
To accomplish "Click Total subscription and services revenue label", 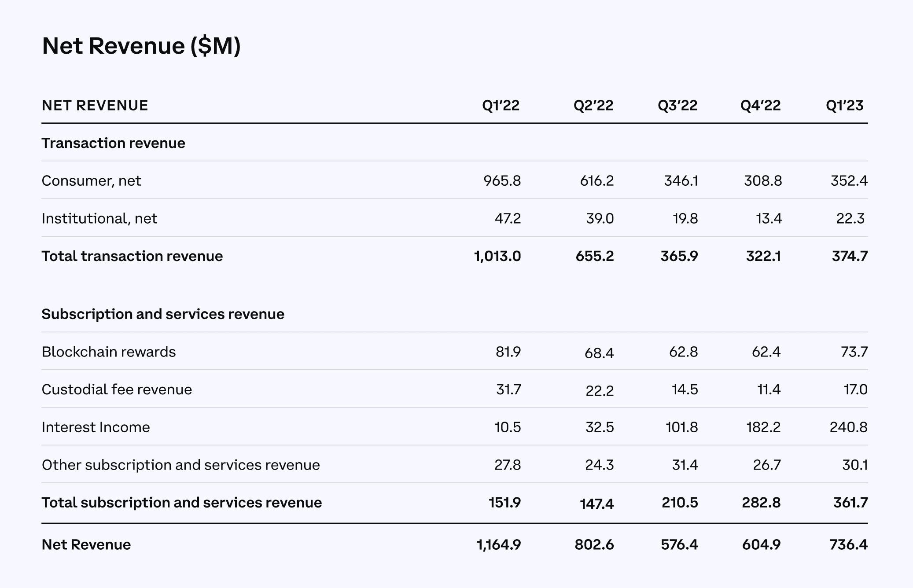I will (x=181, y=503).
